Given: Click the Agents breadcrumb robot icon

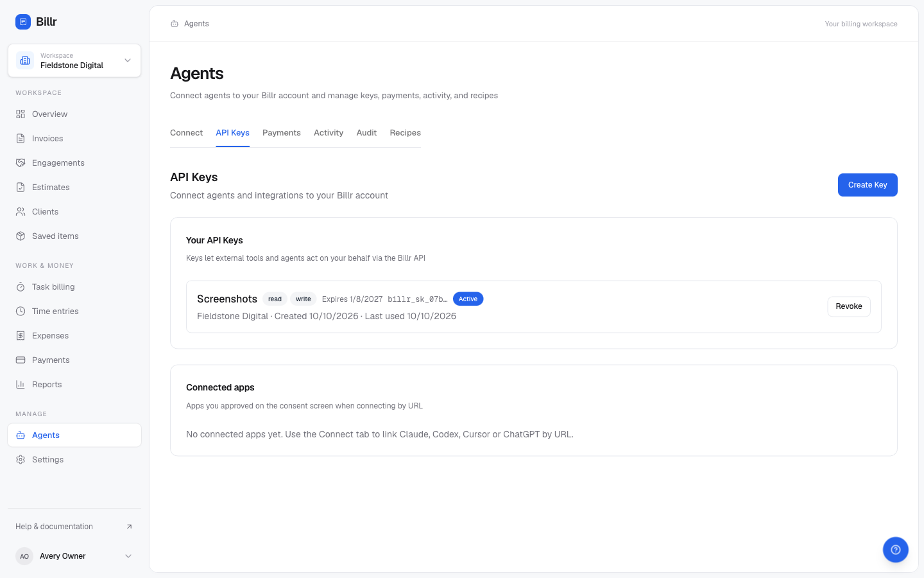Looking at the screenshot, I should click(x=175, y=24).
